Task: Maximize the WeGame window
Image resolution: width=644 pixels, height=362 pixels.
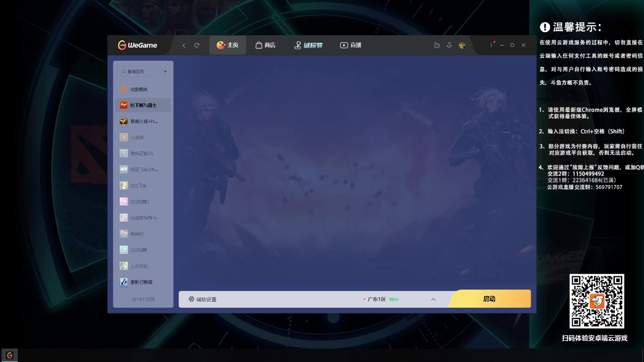Action: (512, 45)
